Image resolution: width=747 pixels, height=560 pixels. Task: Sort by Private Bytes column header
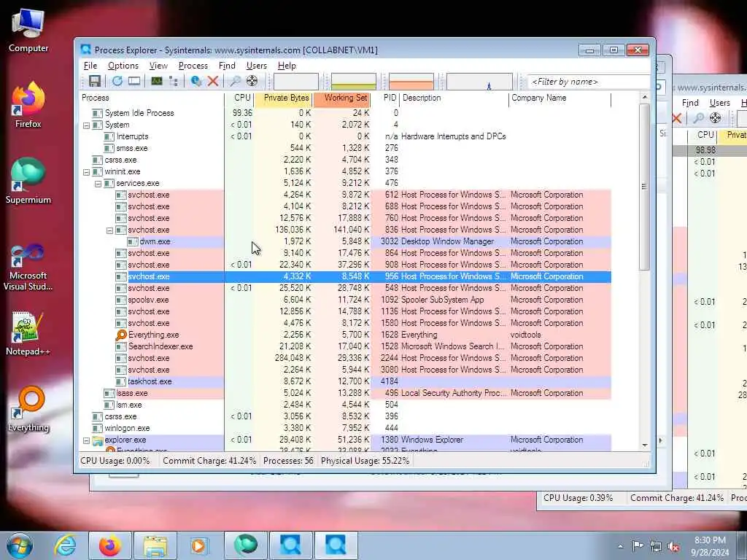[x=283, y=98]
